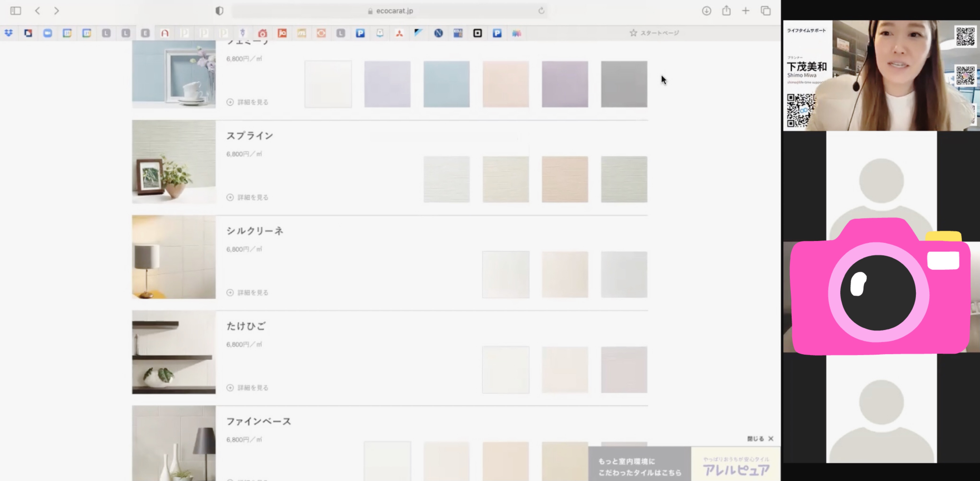980x481 pixels.
Task: Open the tan 'm' icon pinned tab
Action: pyautogui.click(x=302, y=33)
